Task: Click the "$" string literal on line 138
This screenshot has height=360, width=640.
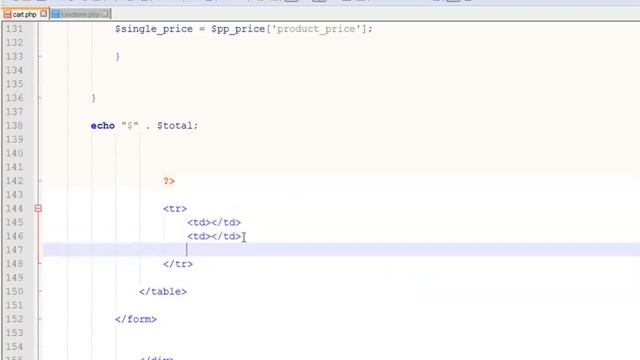Action: pos(130,126)
